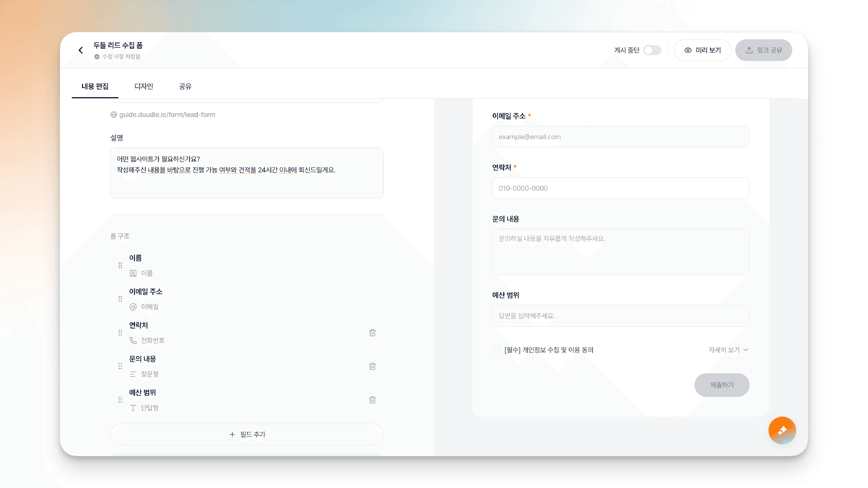Click the 문의 내용 textarea in preview
The width and height of the screenshot is (868, 488).
click(x=621, y=252)
